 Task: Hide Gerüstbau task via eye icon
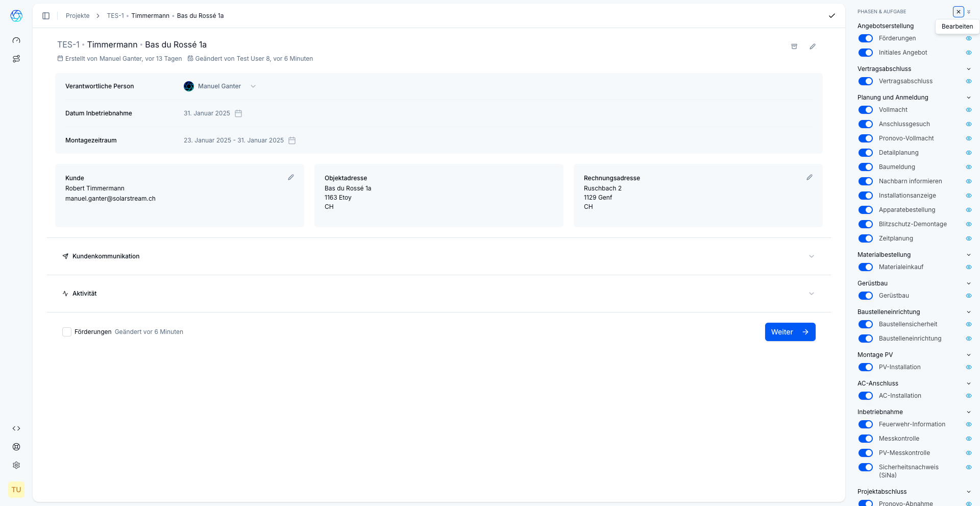point(968,296)
